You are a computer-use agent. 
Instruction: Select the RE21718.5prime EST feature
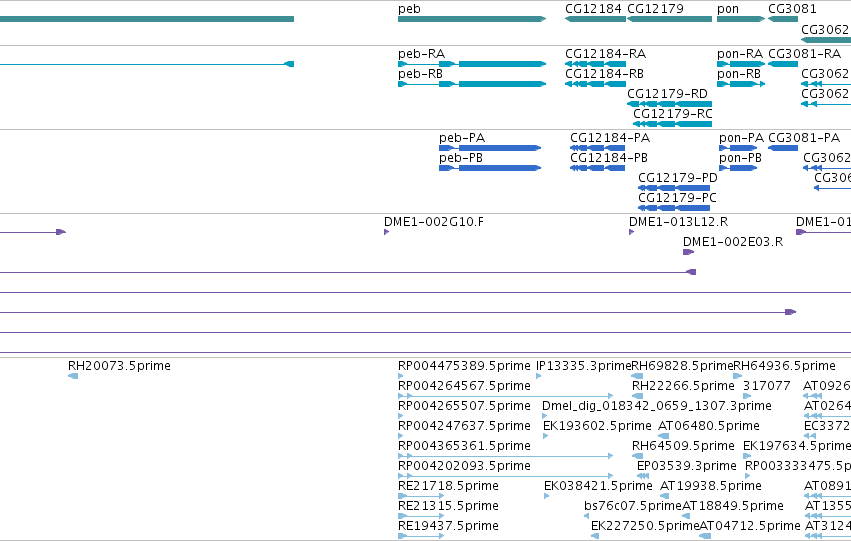click(421, 496)
